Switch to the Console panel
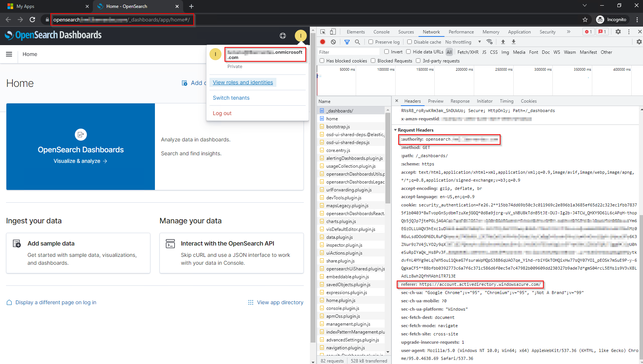Image resolution: width=643 pixels, height=364 pixels. click(381, 32)
